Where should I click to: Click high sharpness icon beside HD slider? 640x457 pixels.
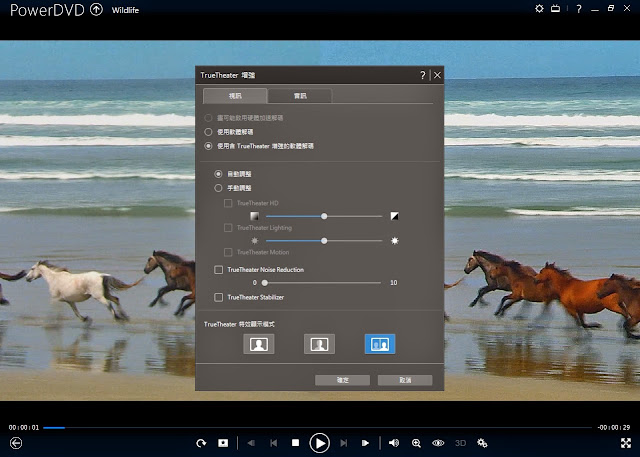[394, 216]
